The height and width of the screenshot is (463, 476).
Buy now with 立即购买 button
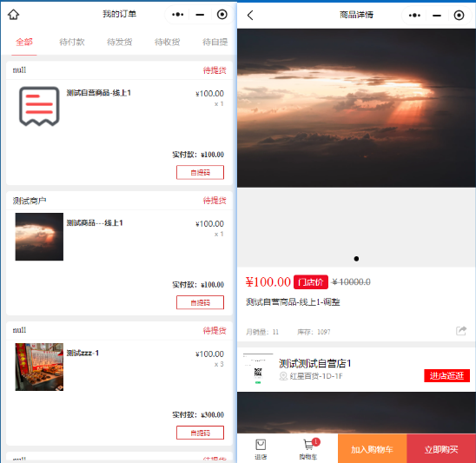441,448
